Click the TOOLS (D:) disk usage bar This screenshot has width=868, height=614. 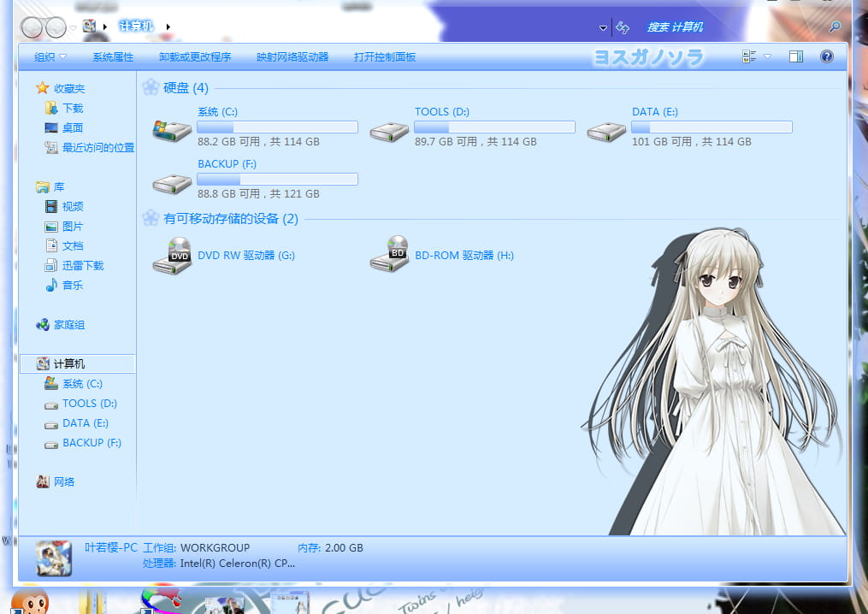[493, 126]
